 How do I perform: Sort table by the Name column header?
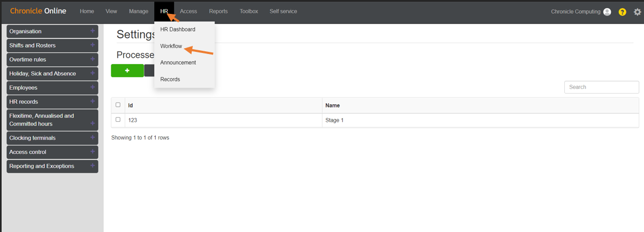coord(332,105)
